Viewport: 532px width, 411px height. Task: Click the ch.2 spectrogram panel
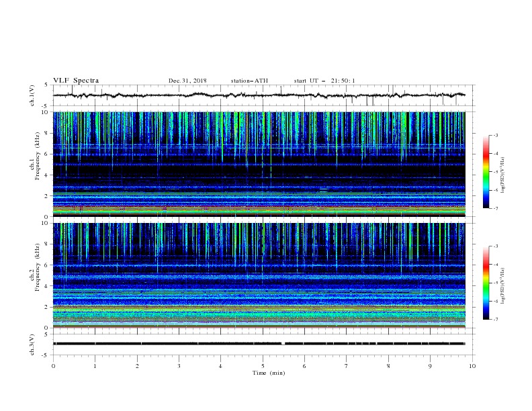259,275
